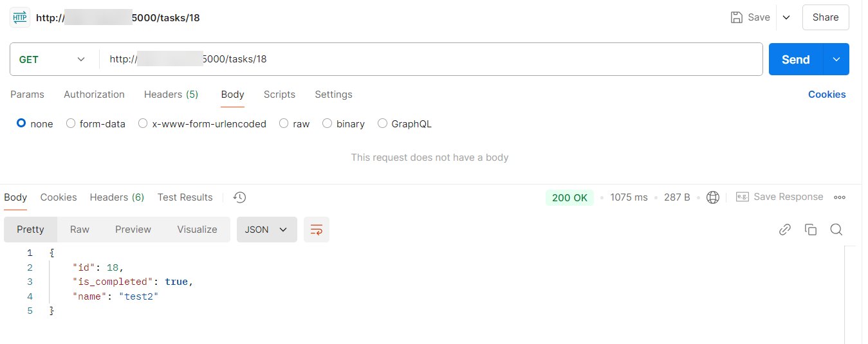This screenshot has height=344, width=868.
Task: Toggle the wrap lines icon
Action: [317, 230]
